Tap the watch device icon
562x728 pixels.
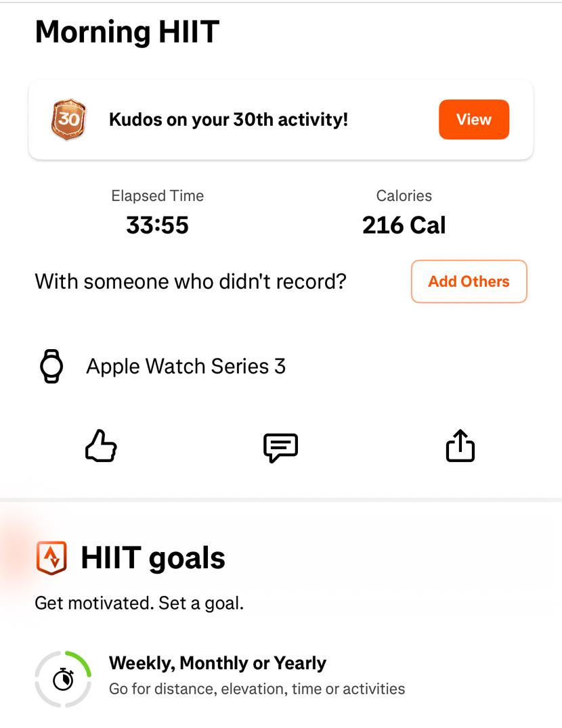(51, 366)
